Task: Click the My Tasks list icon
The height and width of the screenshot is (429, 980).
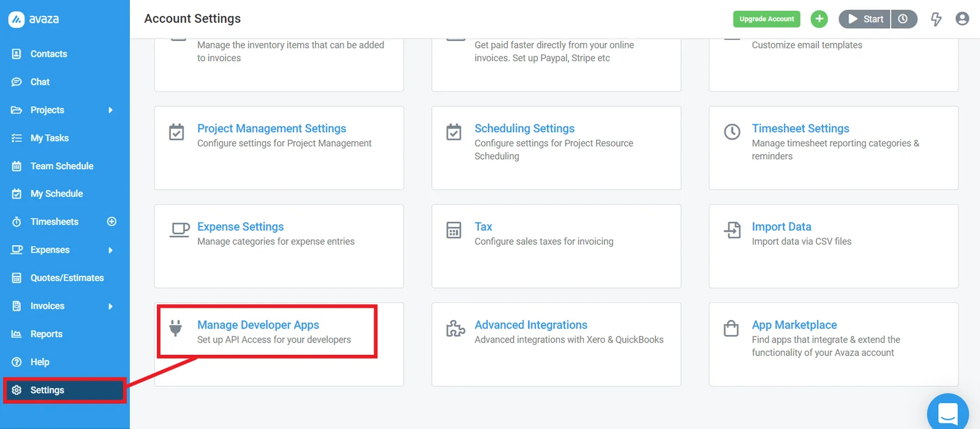Action: 17,138
